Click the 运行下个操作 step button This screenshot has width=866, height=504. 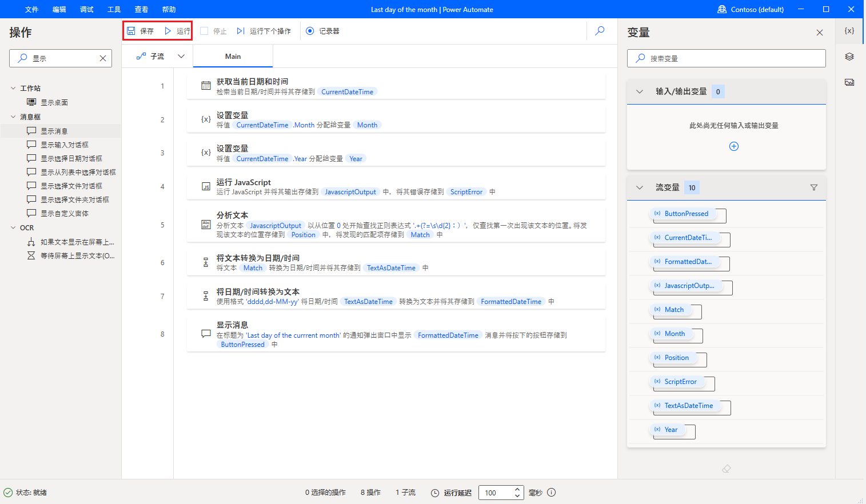click(264, 31)
